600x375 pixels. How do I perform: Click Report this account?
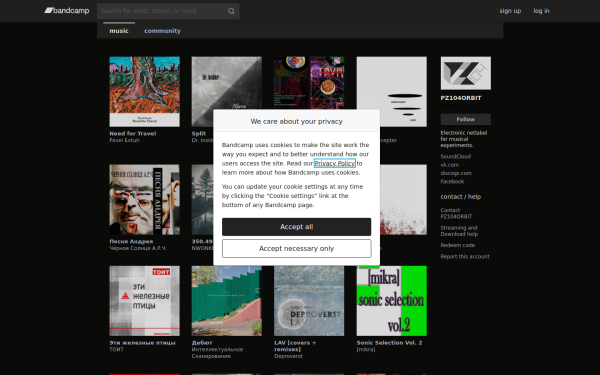465,257
